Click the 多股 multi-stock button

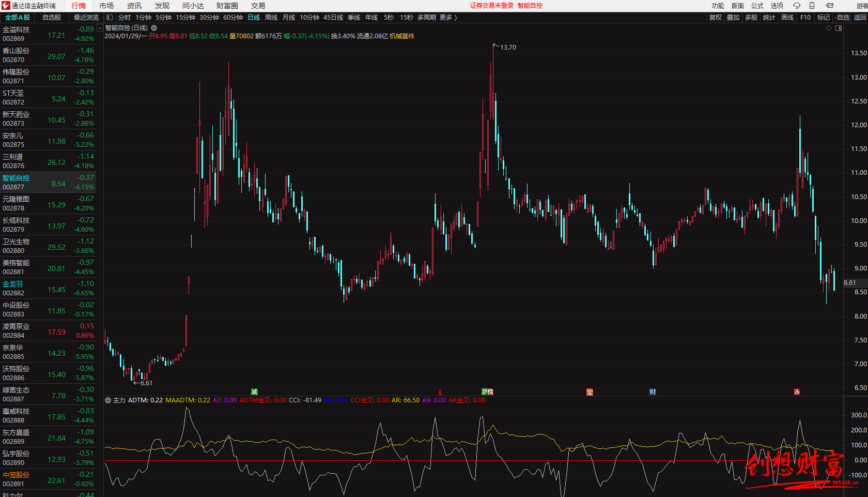click(x=751, y=18)
